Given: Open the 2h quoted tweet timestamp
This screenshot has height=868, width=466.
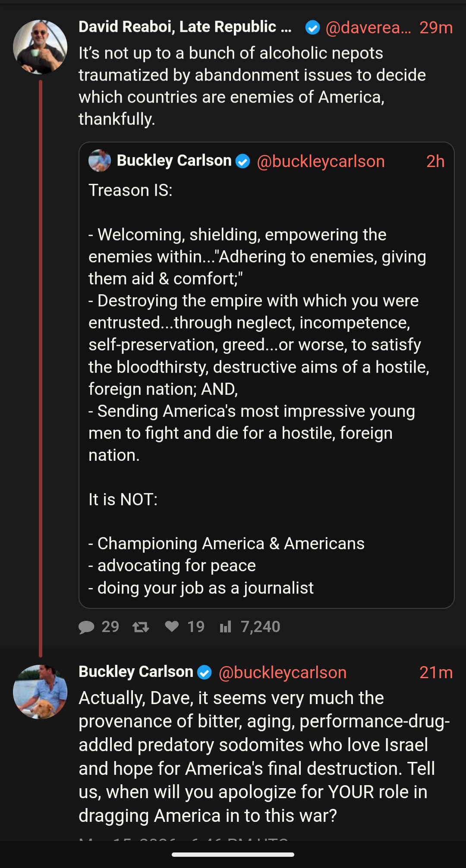Looking at the screenshot, I should click(435, 161).
